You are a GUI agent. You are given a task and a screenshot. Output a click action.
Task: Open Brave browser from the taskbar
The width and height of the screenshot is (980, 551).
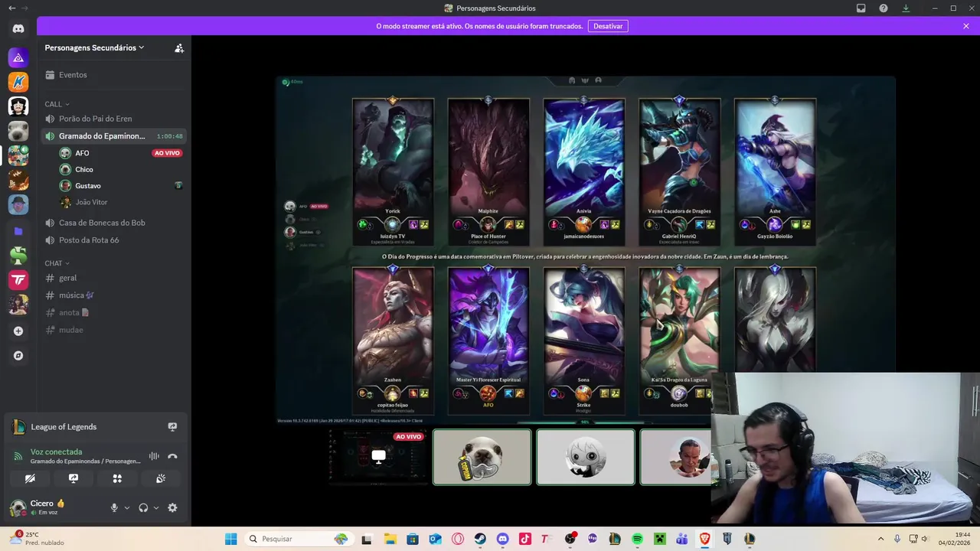click(x=704, y=539)
